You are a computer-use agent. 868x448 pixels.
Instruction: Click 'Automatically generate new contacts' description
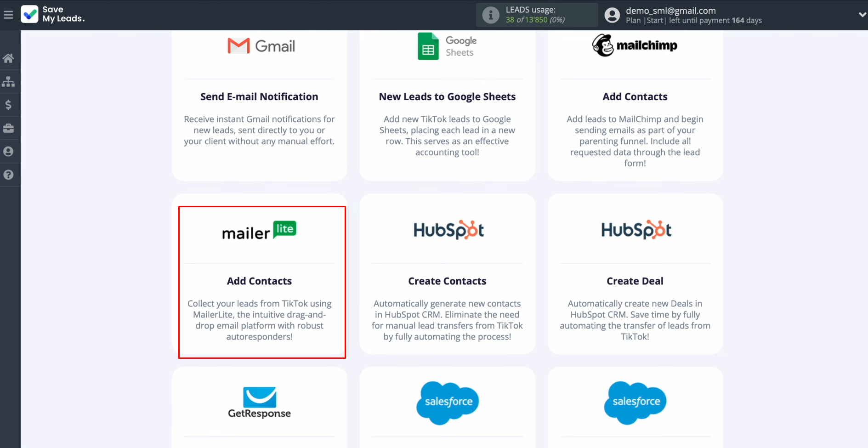click(447, 320)
